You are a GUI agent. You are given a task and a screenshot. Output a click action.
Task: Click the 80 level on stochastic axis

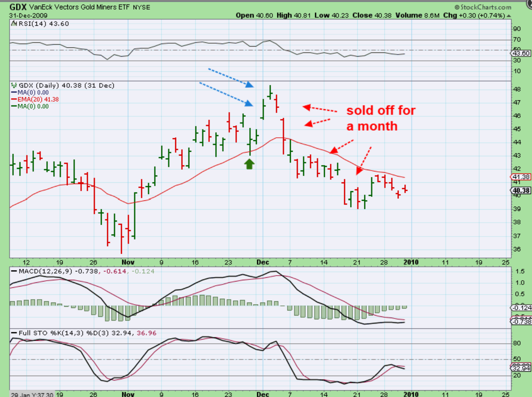(517, 343)
